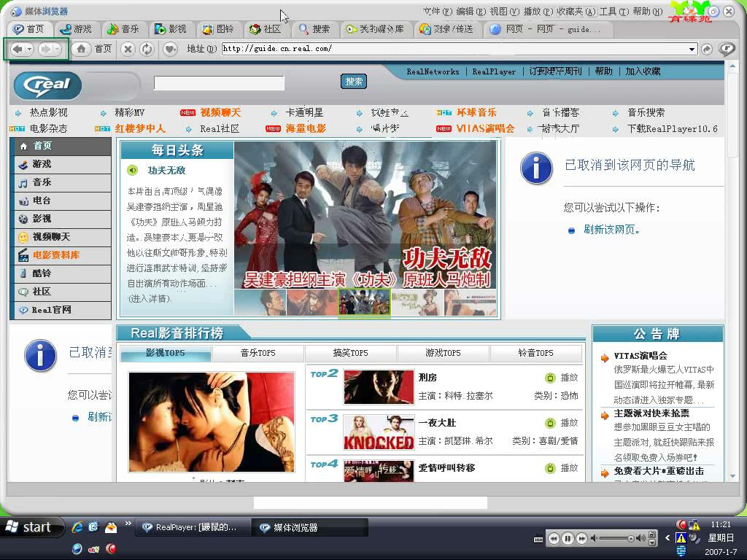Screen dimensions: 747x560
Task: Click the 公告牌 panel scroll down arrow
Action: tap(732, 476)
